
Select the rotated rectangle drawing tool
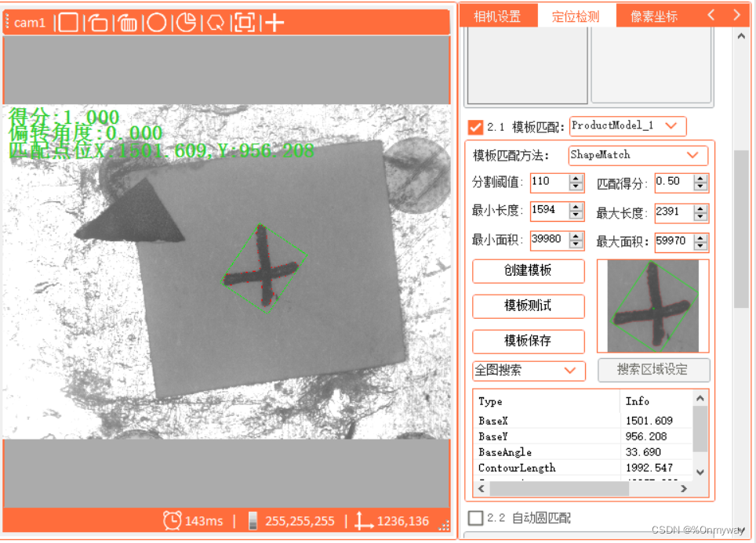pyautogui.click(x=98, y=23)
